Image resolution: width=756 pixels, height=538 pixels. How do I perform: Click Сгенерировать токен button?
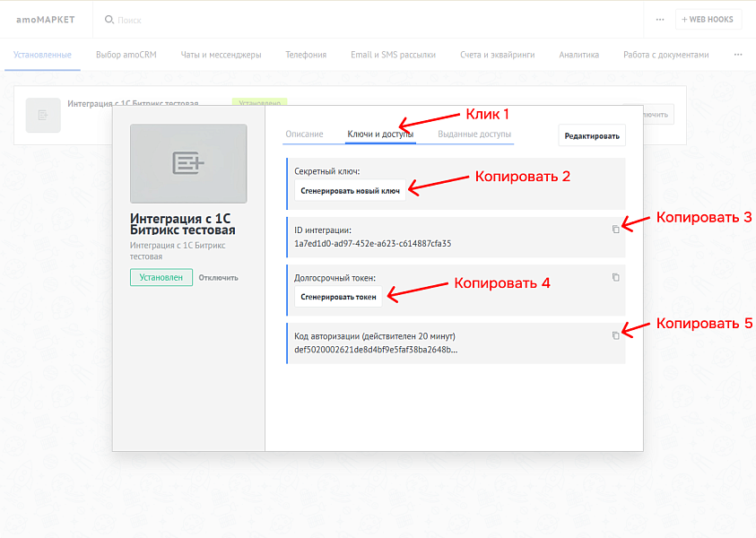(338, 297)
